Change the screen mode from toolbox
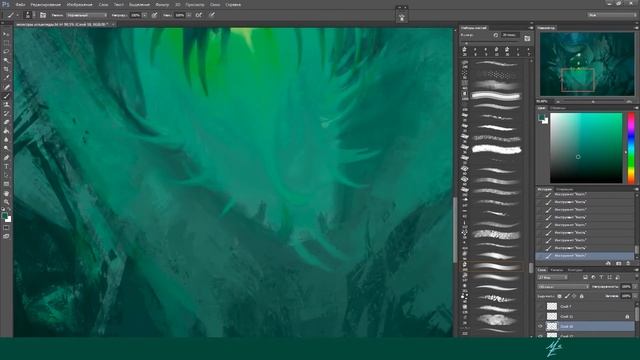This screenshot has width=640, height=360. 6,236
